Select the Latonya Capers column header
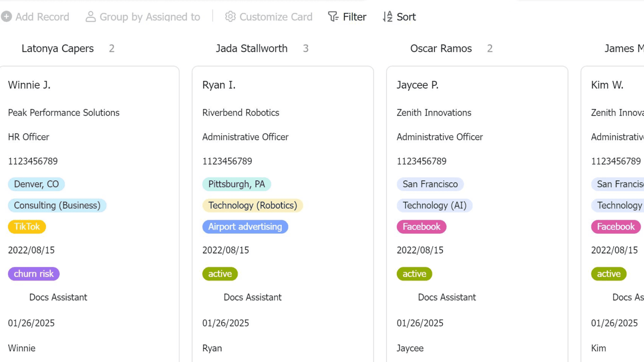 (x=58, y=48)
